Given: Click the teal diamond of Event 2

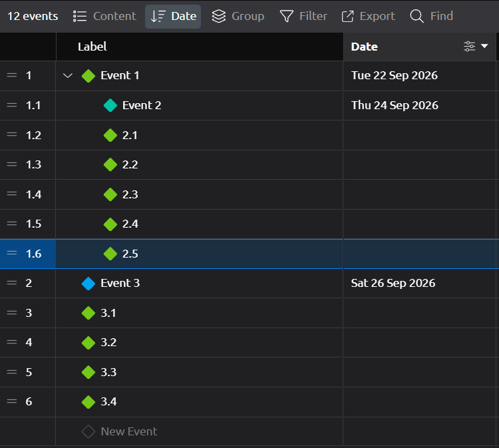Looking at the screenshot, I should [x=110, y=105].
